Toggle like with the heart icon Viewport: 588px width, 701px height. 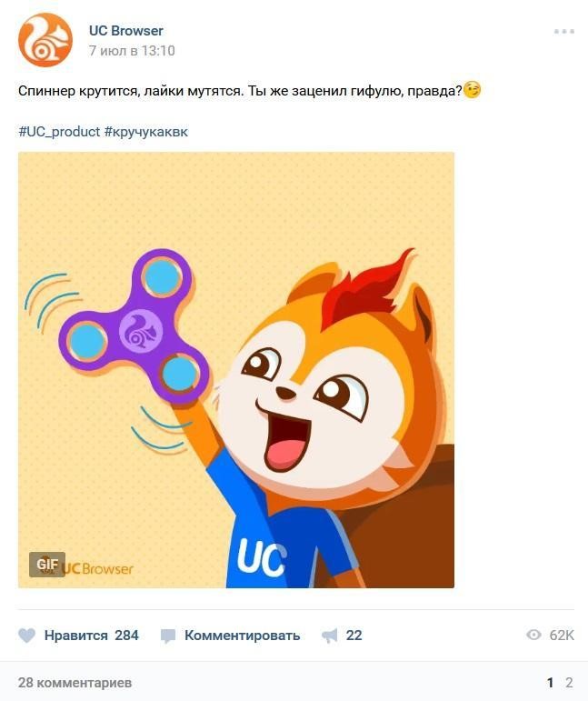coord(26,636)
